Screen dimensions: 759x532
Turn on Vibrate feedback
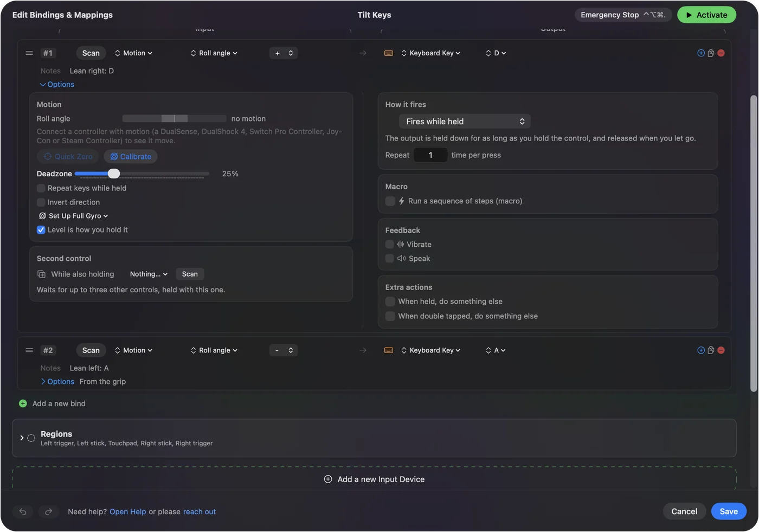[x=390, y=245]
